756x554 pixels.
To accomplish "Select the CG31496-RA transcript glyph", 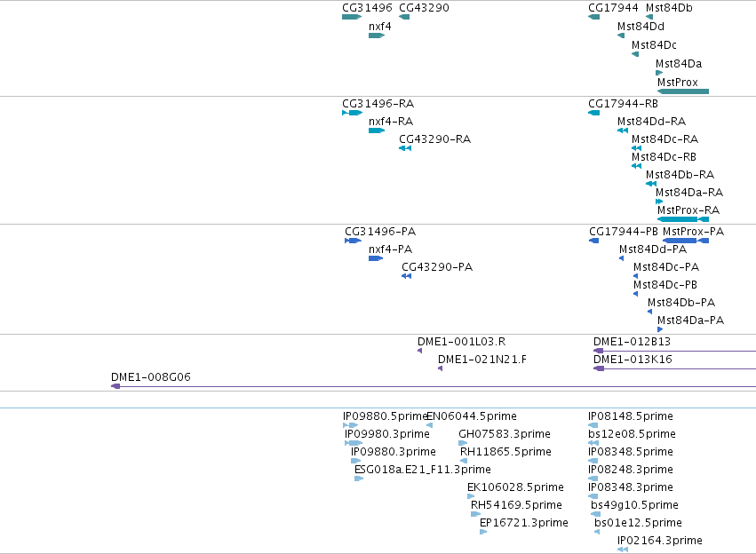I will point(352,113).
